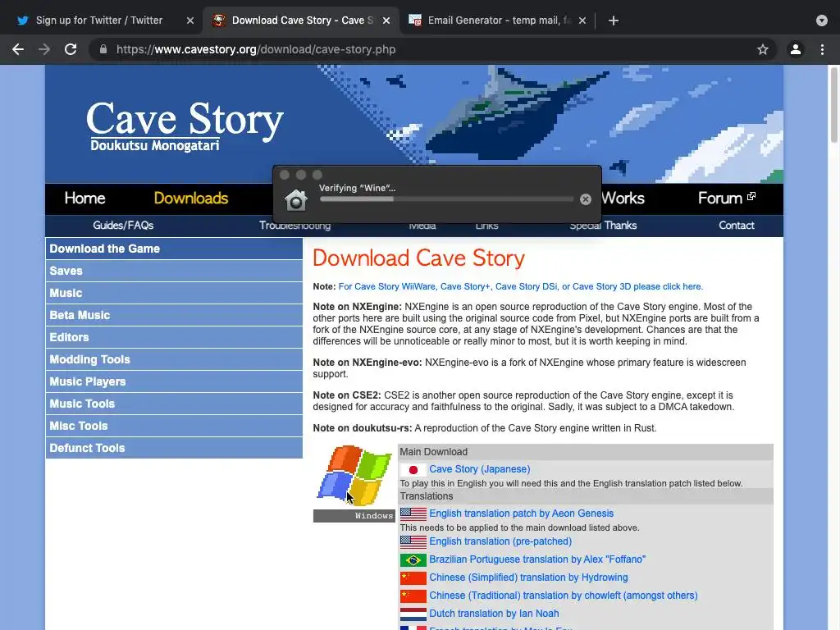Open the Defunct Tools sidebar section
This screenshot has width=840, height=630.
point(174,448)
